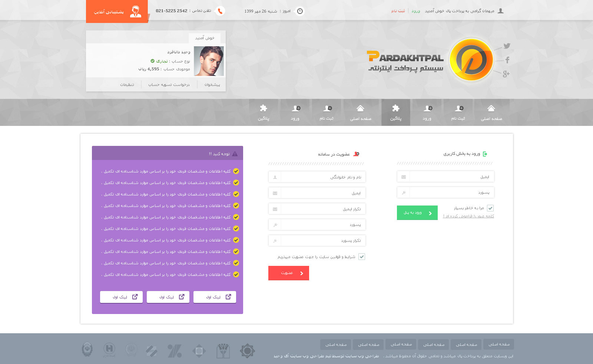Click the rightmost link button in purple panel
593x364 pixels.
(215, 297)
